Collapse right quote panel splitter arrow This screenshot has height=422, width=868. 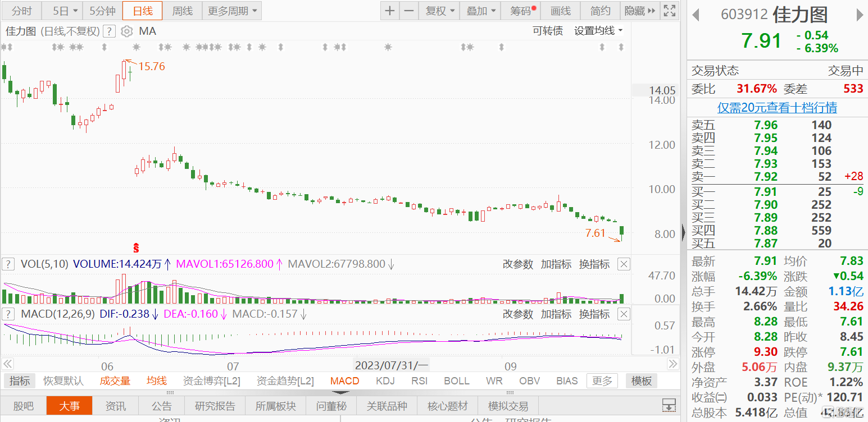683,232
